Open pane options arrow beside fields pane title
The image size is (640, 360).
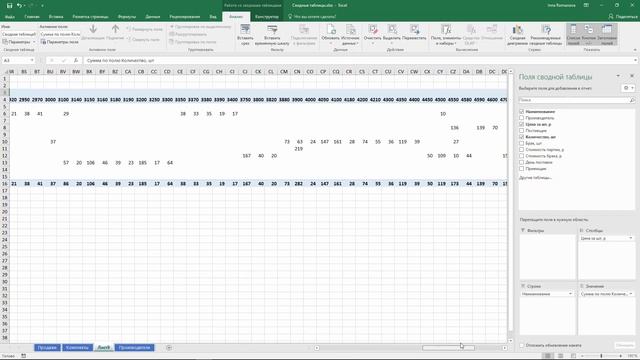618,76
